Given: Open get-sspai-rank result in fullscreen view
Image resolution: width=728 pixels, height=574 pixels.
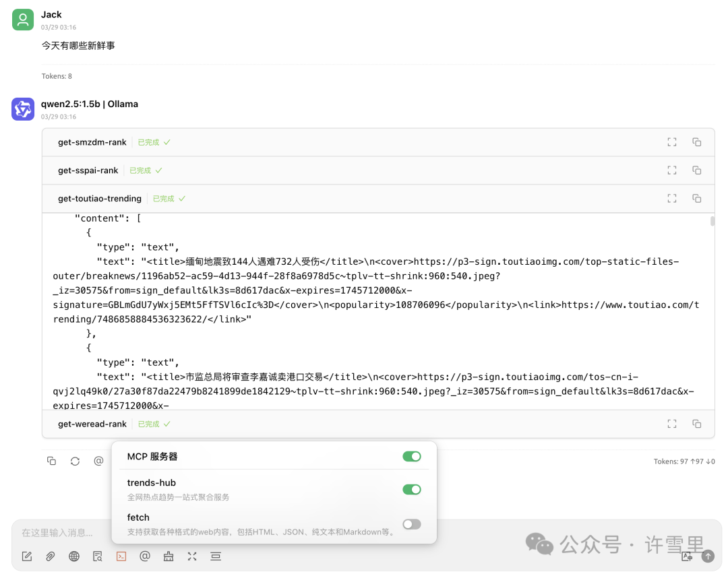Looking at the screenshot, I should (x=672, y=170).
